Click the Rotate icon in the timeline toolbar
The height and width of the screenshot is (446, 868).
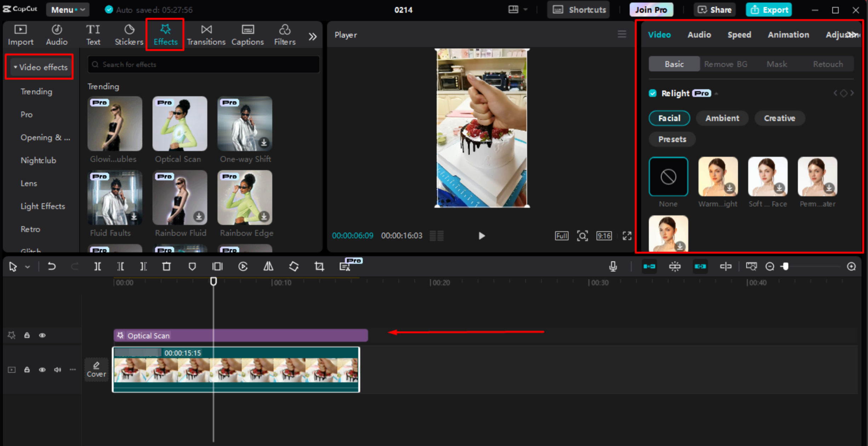pos(293,266)
